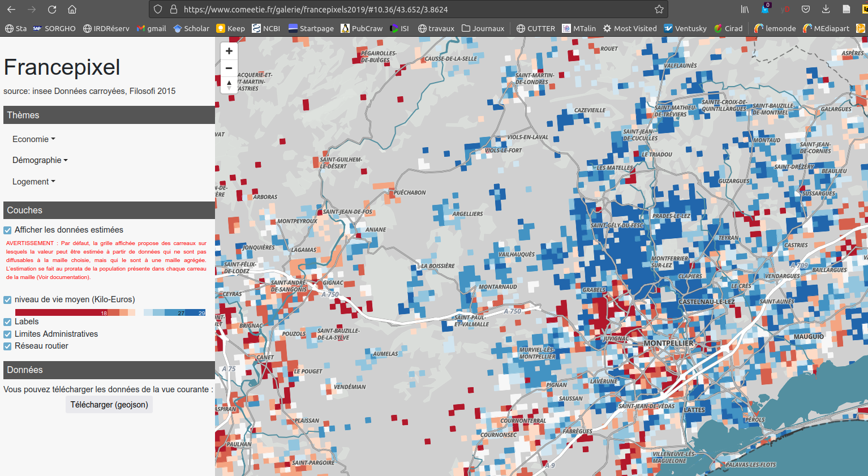This screenshot has width=868, height=476.
Task: Open browser downloads panel
Action: [x=826, y=10]
